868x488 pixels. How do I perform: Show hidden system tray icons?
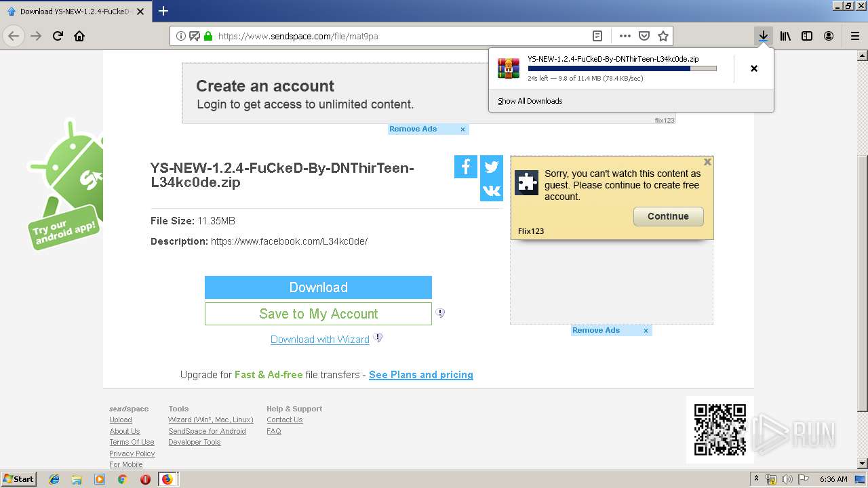756,479
